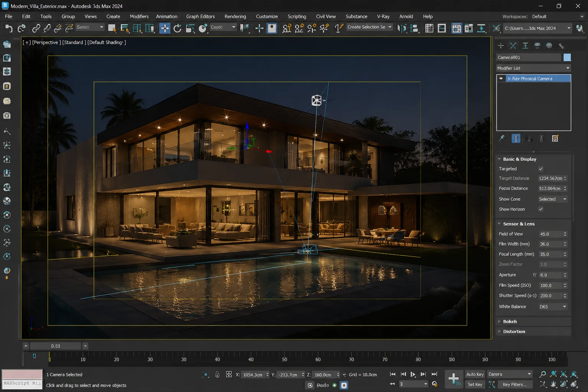The height and width of the screenshot is (392, 588).
Task: Open the Rendering menu
Action: click(x=235, y=16)
